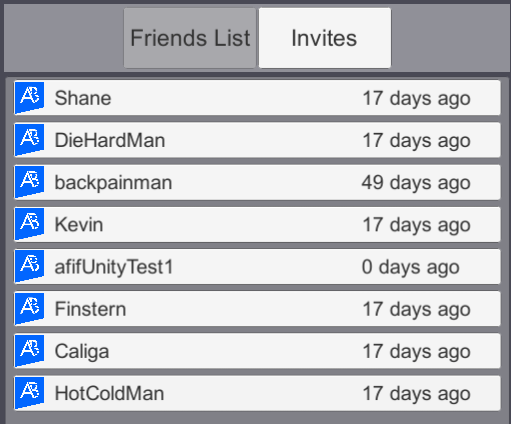Click the Caliga name label
511x424 pixels.
(x=82, y=352)
